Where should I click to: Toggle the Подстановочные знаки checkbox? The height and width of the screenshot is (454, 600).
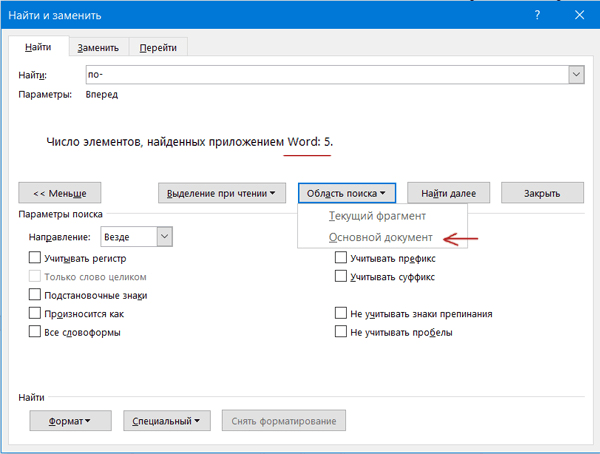pos(36,295)
